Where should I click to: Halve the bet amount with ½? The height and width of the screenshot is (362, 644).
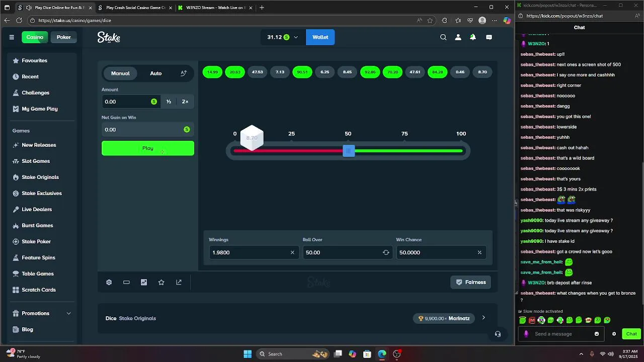point(169,102)
